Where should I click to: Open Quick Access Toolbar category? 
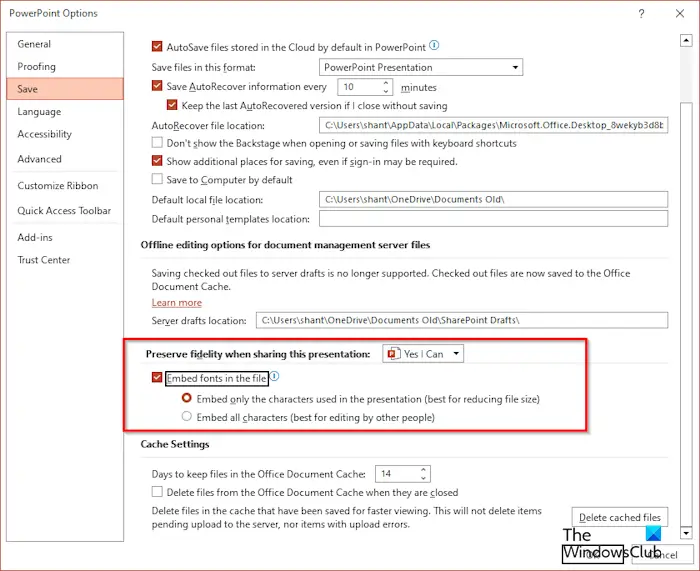(65, 211)
